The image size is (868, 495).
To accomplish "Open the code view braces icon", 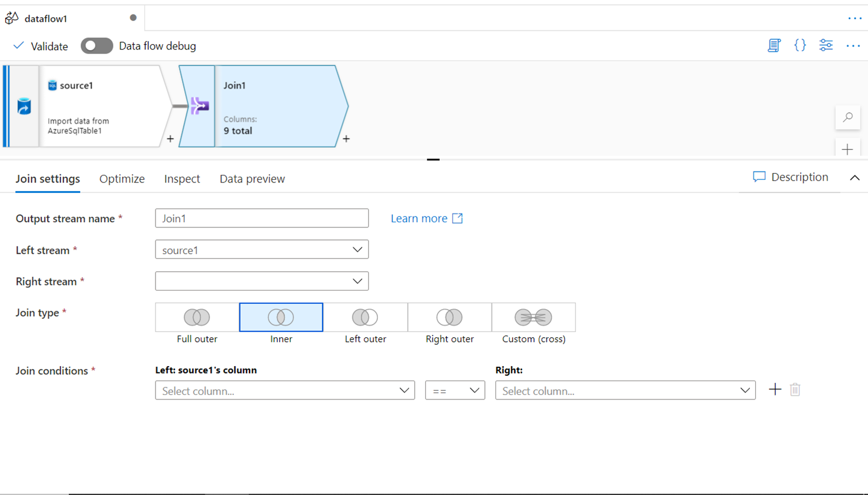I will pos(800,45).
